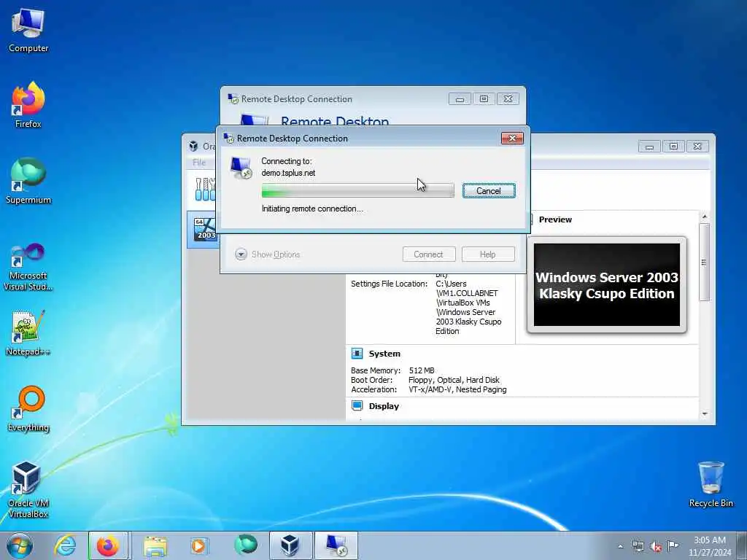Open Supermium from the taskbar

point(245,545)
